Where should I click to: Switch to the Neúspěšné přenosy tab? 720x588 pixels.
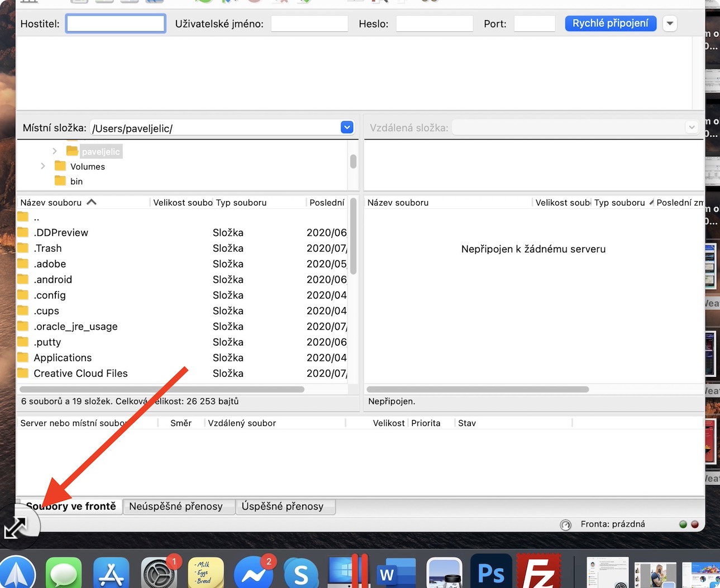click(176, 506)
